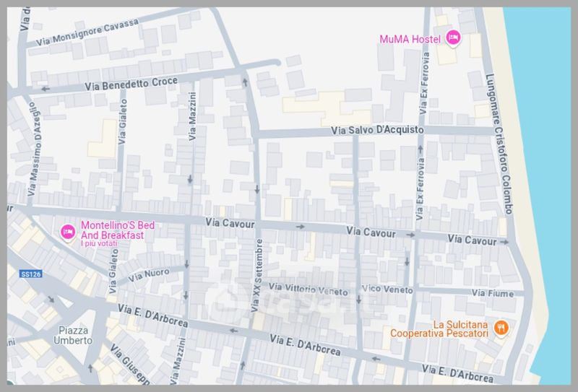Click the Via Benedetto Croce street name

tap(131, 84)
